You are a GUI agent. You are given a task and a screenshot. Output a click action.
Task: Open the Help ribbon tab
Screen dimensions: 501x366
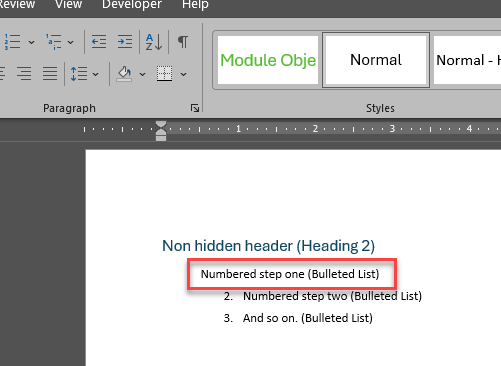[x=195, y=5]
